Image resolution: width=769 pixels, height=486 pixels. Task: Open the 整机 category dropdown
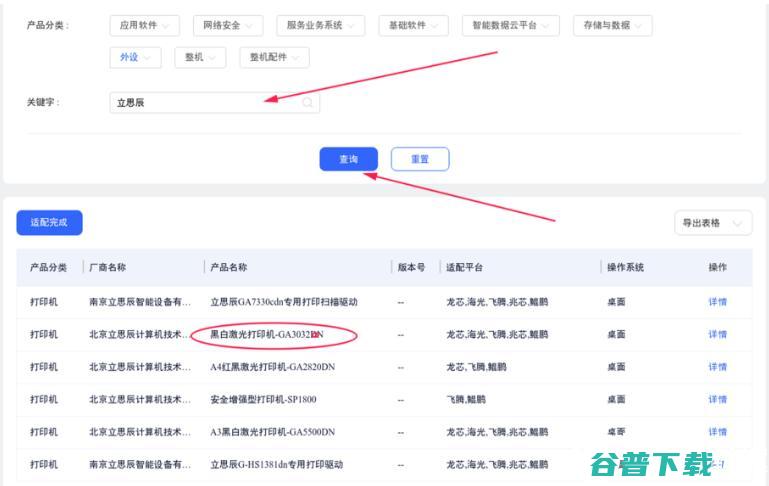tap(200, 57)
